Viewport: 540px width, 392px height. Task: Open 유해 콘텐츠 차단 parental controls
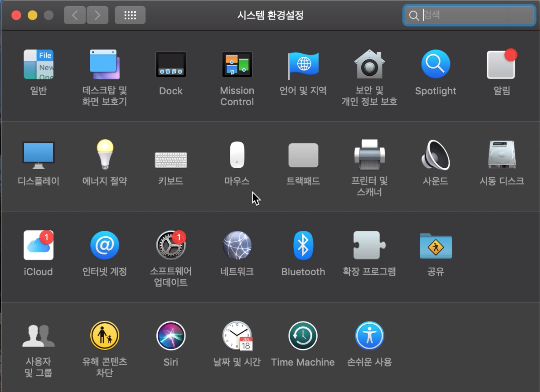[x=105, y=336]
